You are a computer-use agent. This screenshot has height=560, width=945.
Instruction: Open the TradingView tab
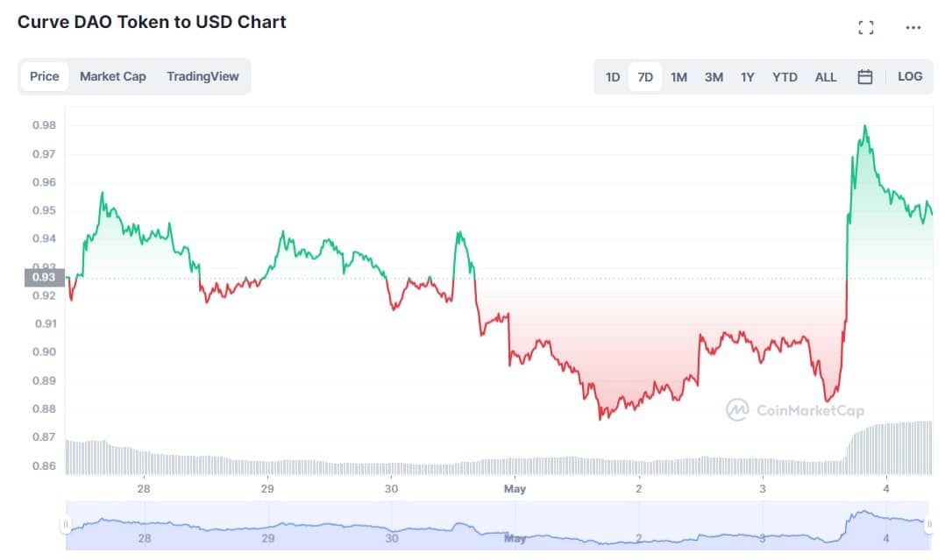(202, 76)
